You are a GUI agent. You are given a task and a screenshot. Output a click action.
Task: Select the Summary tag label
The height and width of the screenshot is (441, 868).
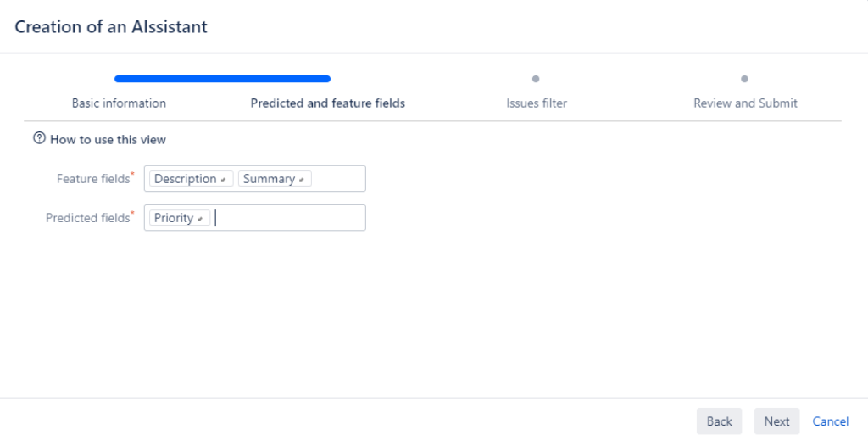(x=268, y=179)
